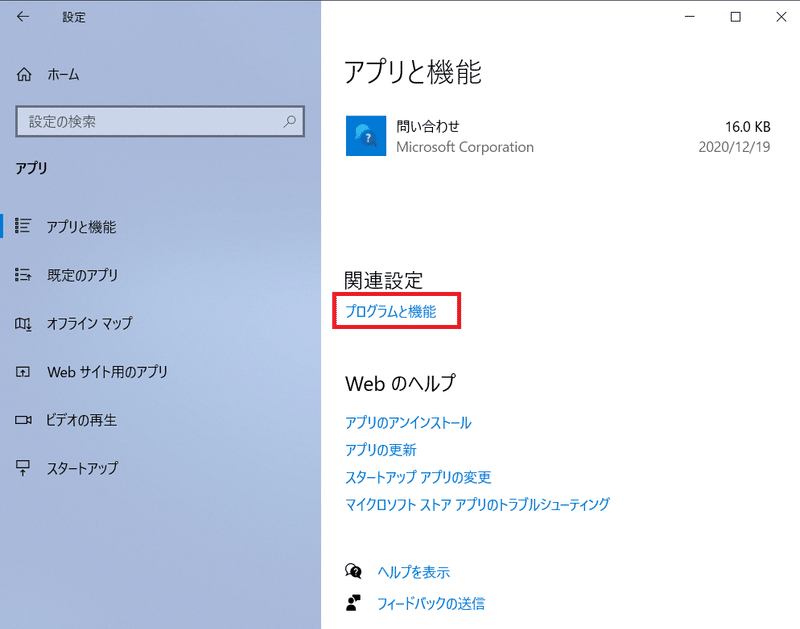Click the ヘルプを表示 text link
The image size is (800, 629).
412,571
